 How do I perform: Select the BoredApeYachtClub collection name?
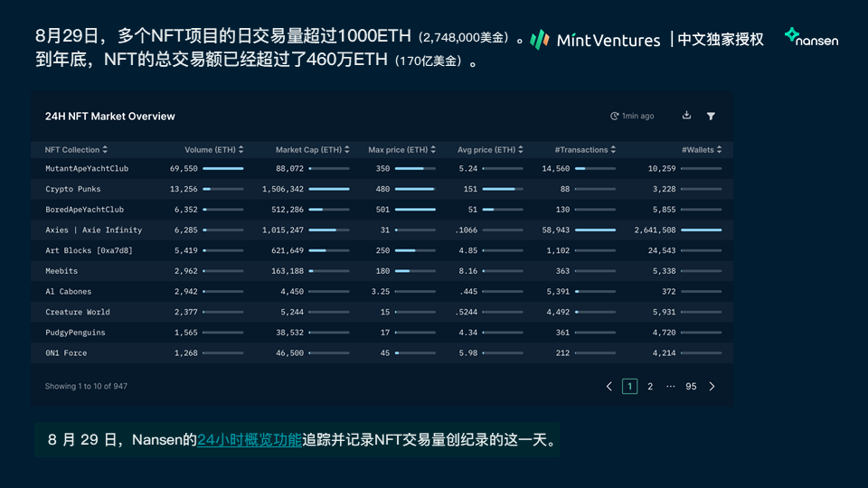pos(85,209)
